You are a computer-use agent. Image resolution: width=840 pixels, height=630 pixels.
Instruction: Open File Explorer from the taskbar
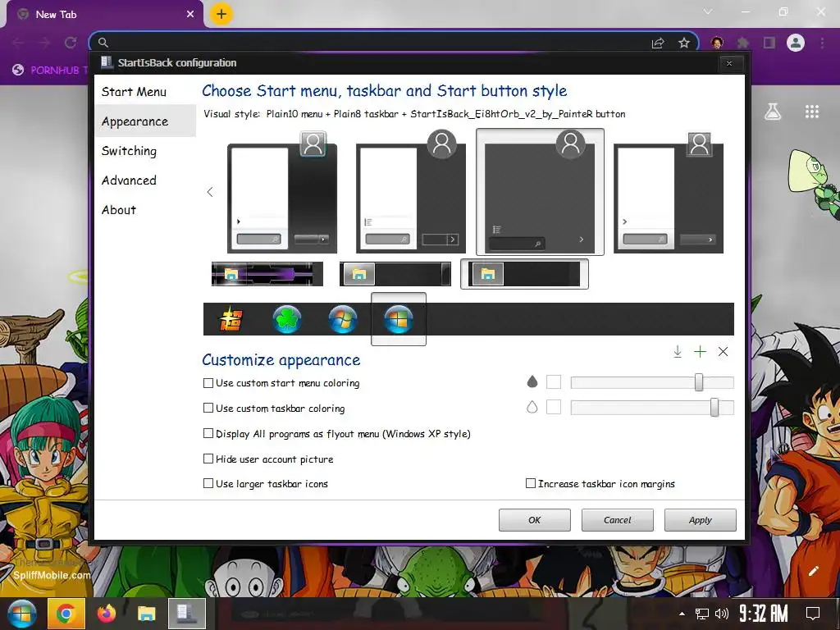(146, 614)
